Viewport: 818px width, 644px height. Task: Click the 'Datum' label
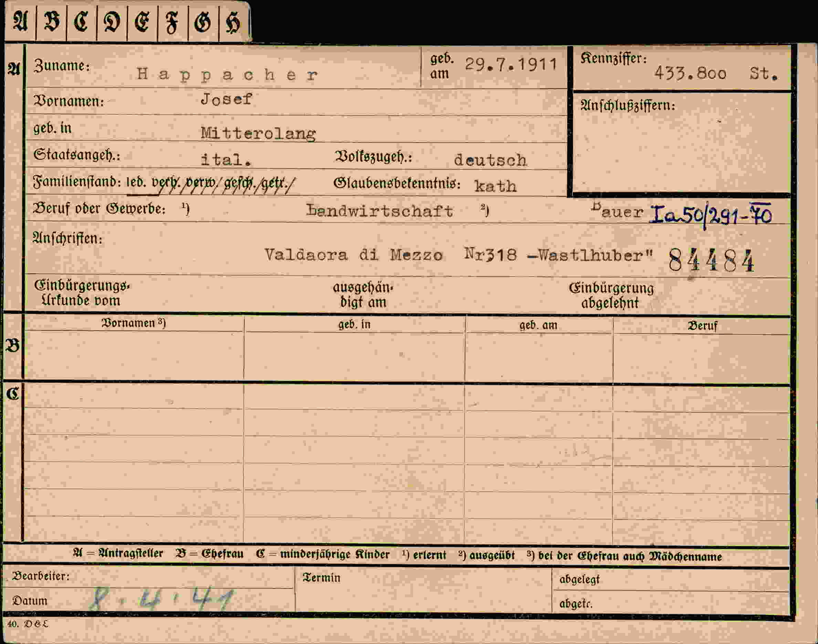pos(30,601)
